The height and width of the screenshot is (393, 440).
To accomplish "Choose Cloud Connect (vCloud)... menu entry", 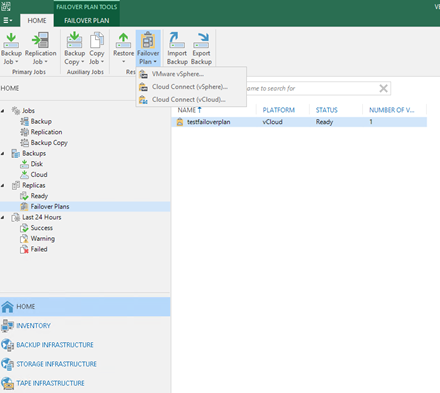I will click(191, 99).
